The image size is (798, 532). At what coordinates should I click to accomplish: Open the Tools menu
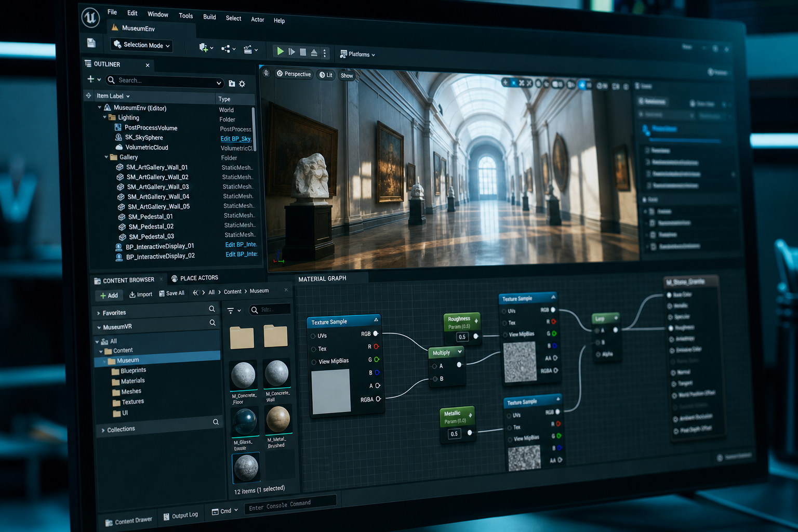[186, 16]
